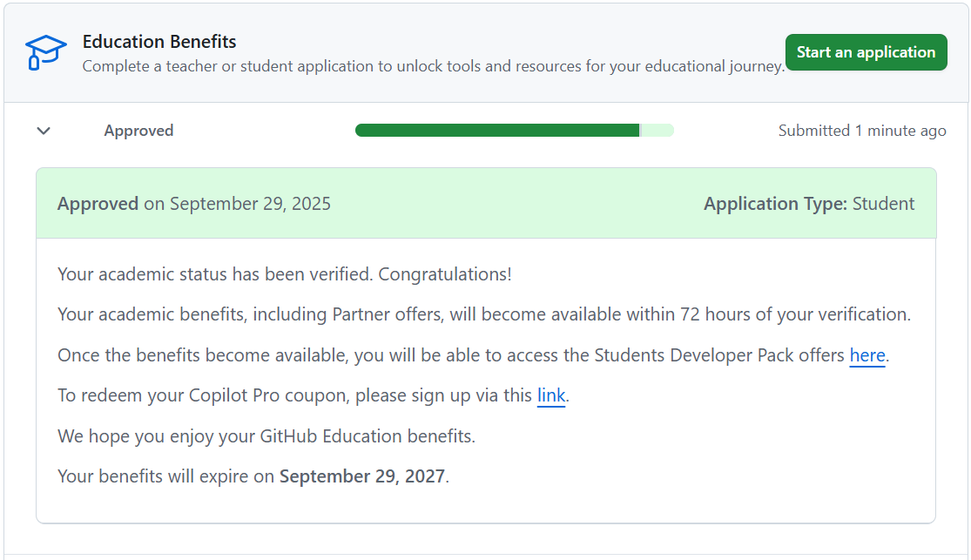Click the Application Type: Student label
The height and width of the screenshot is (560, 971).
pos(808,204)
